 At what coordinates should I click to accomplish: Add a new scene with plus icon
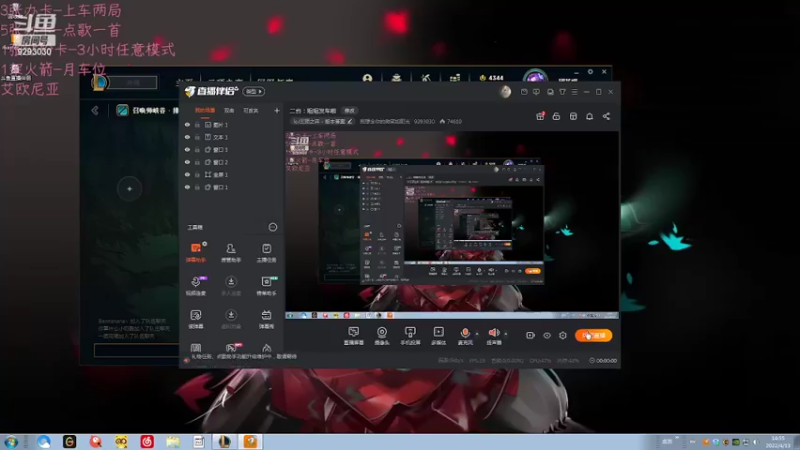tap(277, 110)
